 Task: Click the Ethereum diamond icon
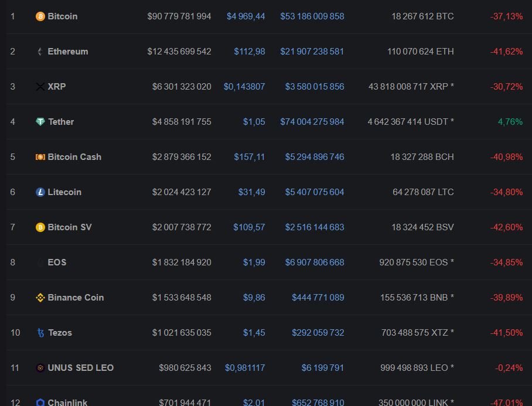[39, 51]
